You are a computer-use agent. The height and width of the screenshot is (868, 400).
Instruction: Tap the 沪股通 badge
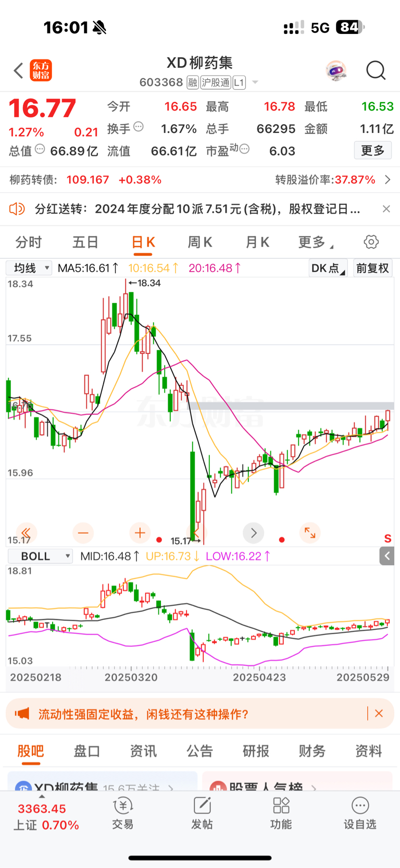pyautogui.click(x=216, y=82)
